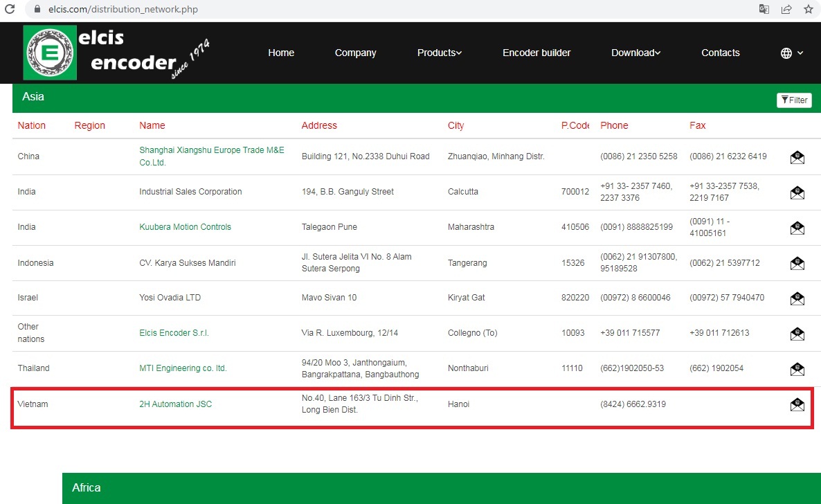The width and height of the screenshot is (821, 504).
Task: Open email icon for Thailand row
Action: coord(797,369)
